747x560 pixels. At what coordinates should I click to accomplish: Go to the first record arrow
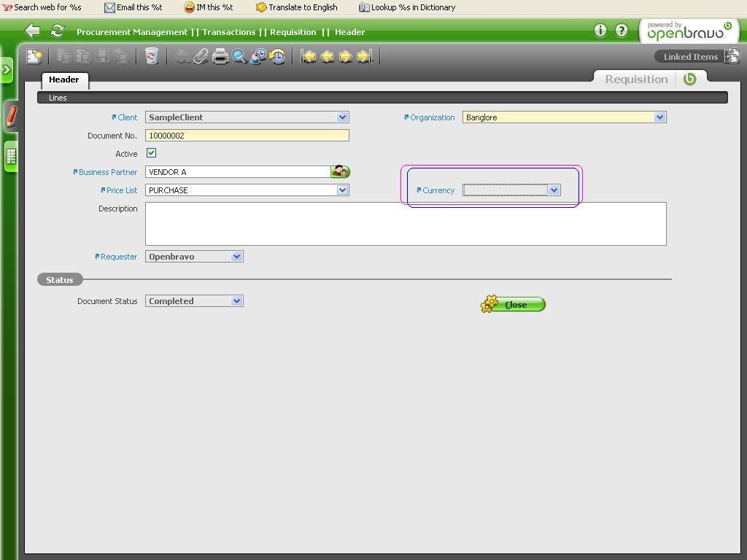pyautogui.click(x=309, y=56)
